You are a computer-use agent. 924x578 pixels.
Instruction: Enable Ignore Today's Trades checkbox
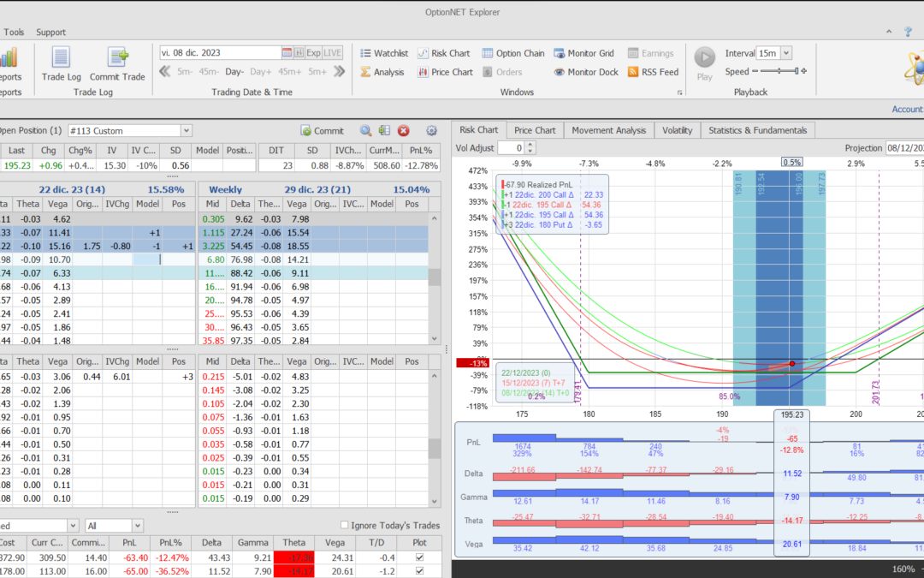345,525
